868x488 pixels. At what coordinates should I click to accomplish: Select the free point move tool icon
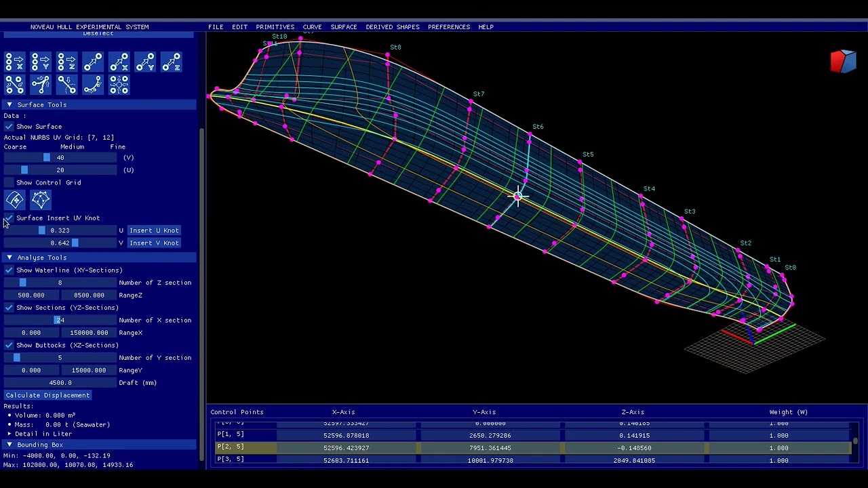point(92,62)
